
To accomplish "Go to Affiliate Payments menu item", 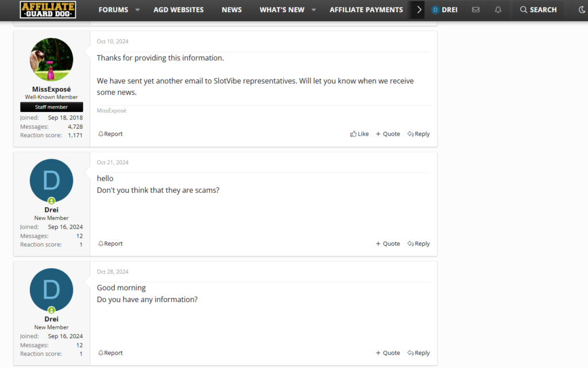I will [x=366, y=10].
